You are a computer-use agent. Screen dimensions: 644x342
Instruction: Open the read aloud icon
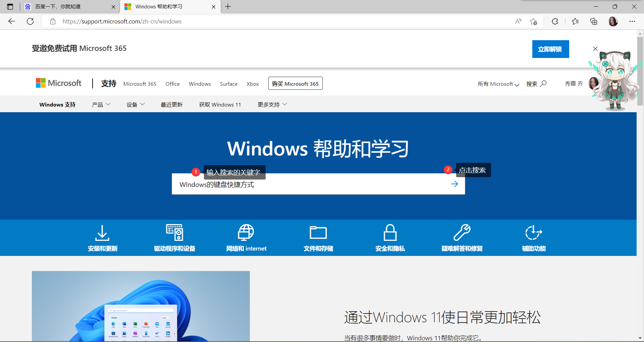click(x=518, y=21)
